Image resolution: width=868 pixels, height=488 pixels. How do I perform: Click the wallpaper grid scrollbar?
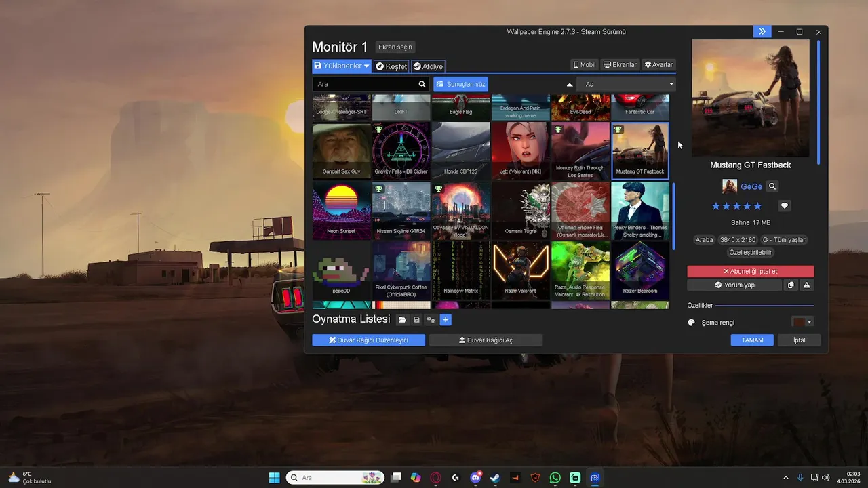(x=673, y=216)
